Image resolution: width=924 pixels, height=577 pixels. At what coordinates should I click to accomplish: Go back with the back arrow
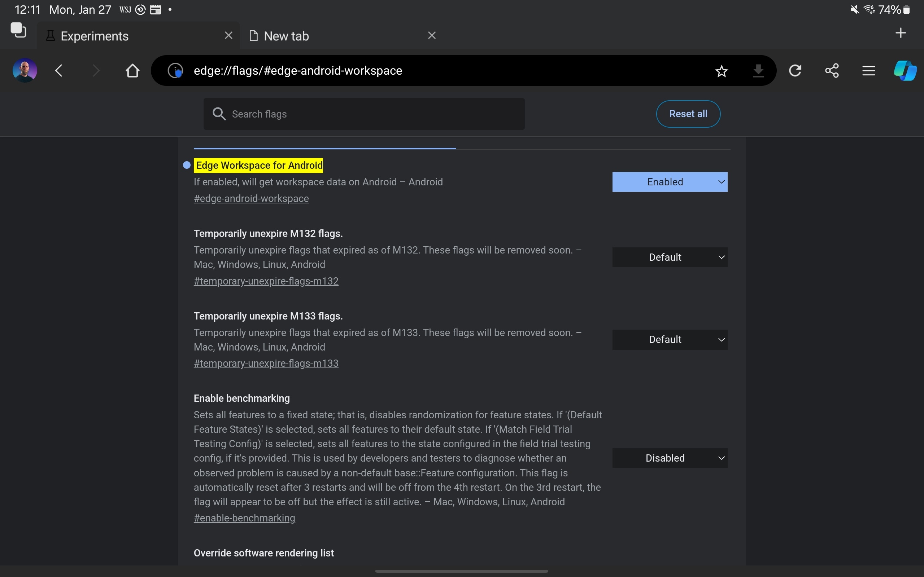pos(59,71)
